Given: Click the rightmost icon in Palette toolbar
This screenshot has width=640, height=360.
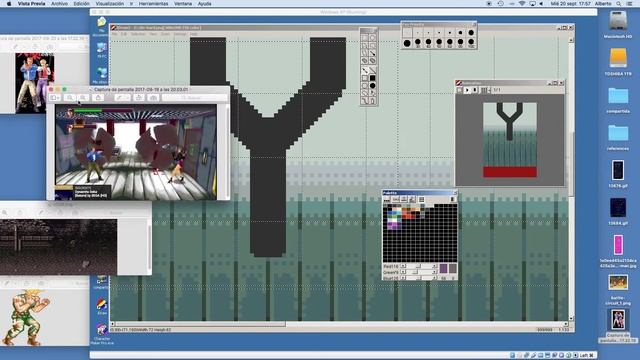Looking at the screenshot, I should [453, 199].
